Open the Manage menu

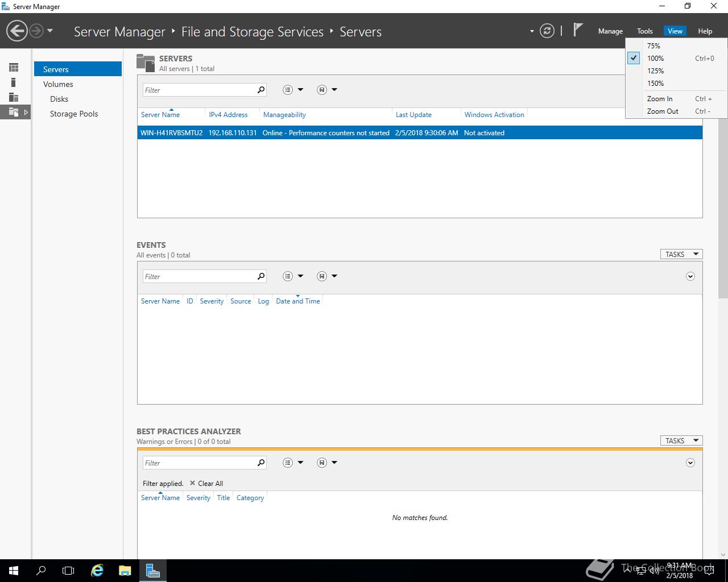tap(610, 31)
